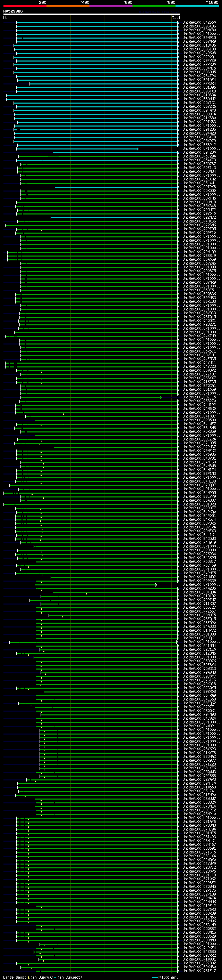Select hit label UniRef100_Q63270
This screenshot has width=222, height=980.
[x=199, y=401]
